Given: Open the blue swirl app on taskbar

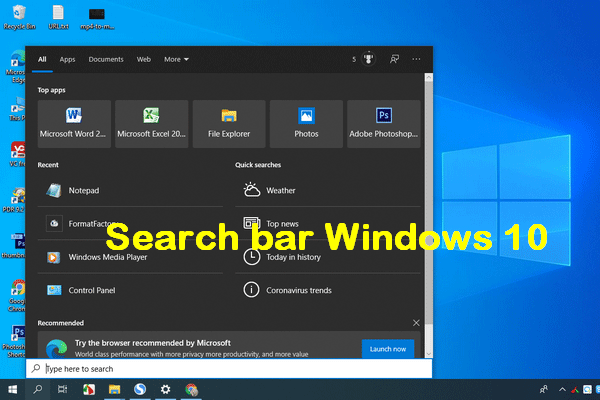Looking at the screenshot, I should point(140,390).
